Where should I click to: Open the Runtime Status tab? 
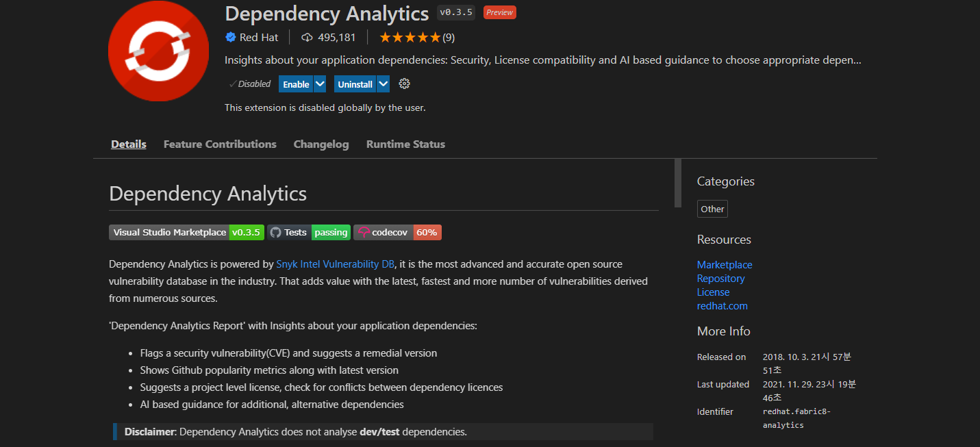[405, 144]
